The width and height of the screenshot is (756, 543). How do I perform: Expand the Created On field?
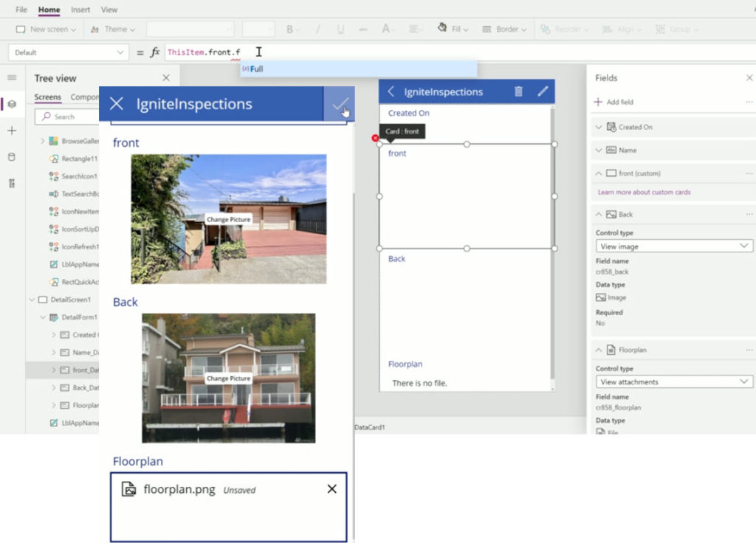click(x=598, y=127)
